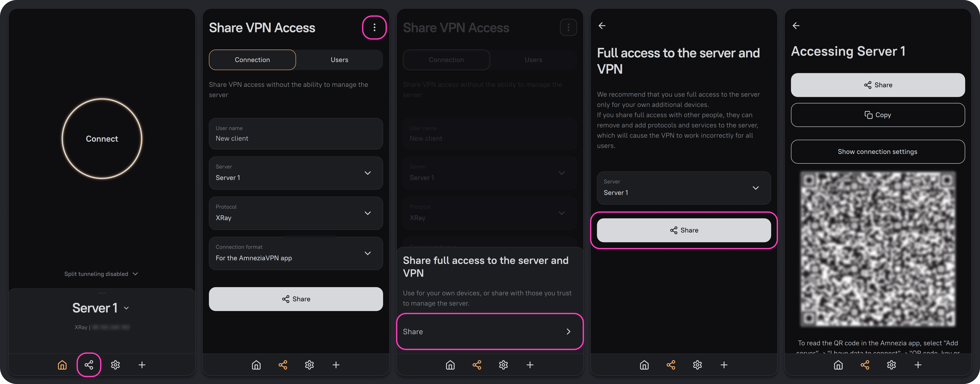Switch to the bright Users tab
Screen dimensions: 980x384
point(339,60)
